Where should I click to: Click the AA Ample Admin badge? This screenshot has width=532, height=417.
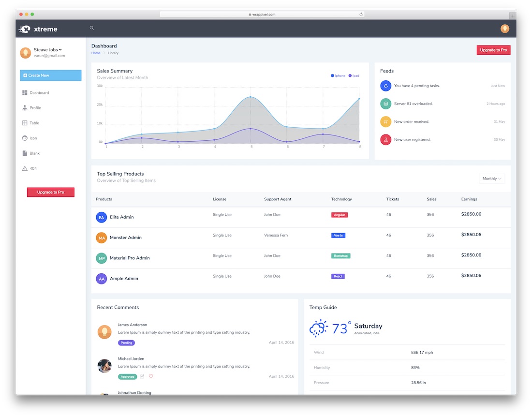pos(102,279)
